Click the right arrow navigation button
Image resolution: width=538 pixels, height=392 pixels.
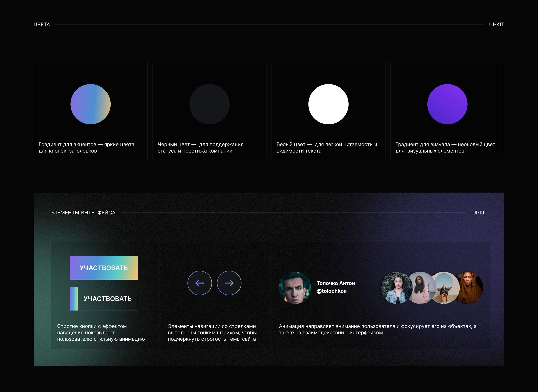229,283
